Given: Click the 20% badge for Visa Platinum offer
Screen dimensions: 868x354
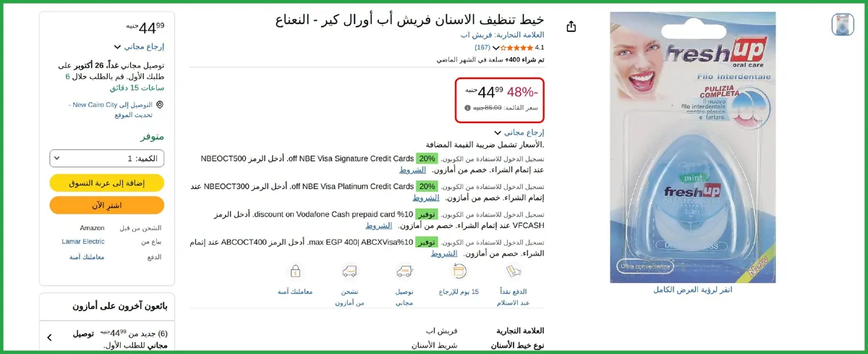Looking at the screenshot, I should tap(427, 186).
